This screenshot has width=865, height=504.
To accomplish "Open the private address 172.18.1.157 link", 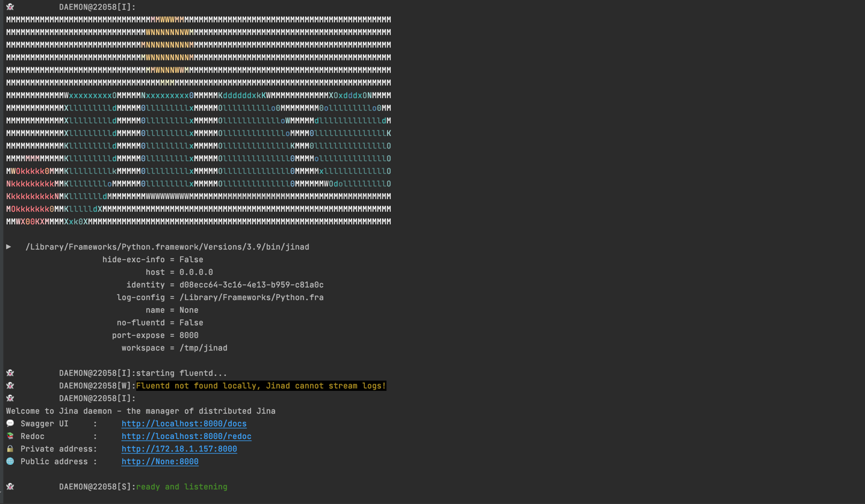I will click(x=179, y=449).
